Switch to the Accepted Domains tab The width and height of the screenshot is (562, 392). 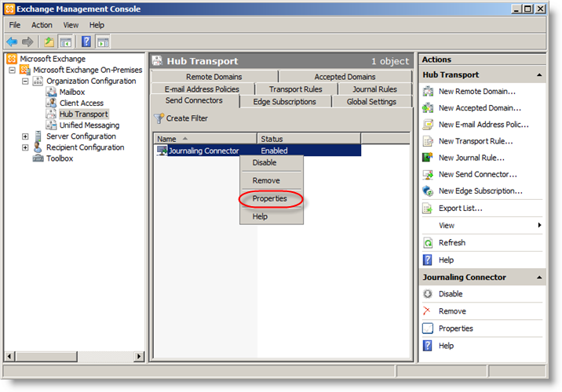345,77
